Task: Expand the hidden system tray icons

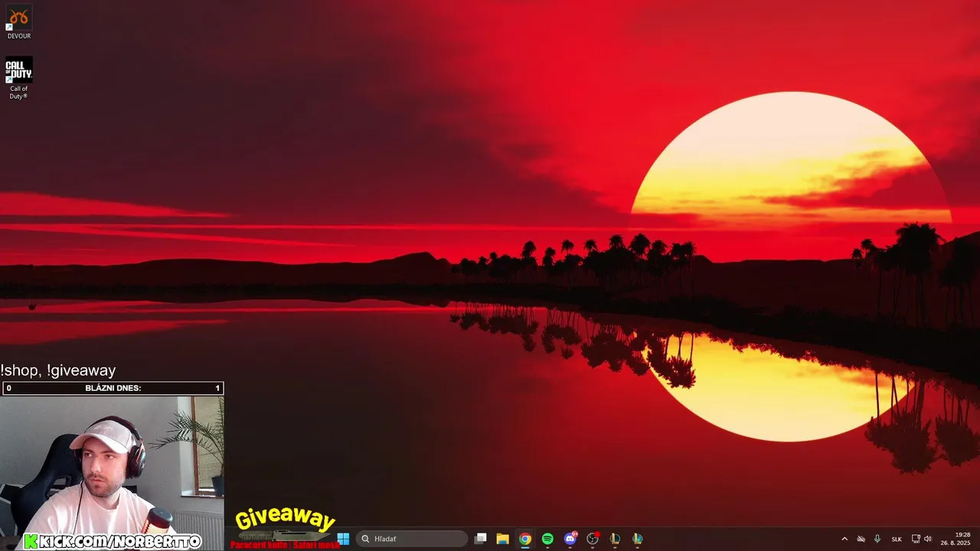Action: click(844, 539)
